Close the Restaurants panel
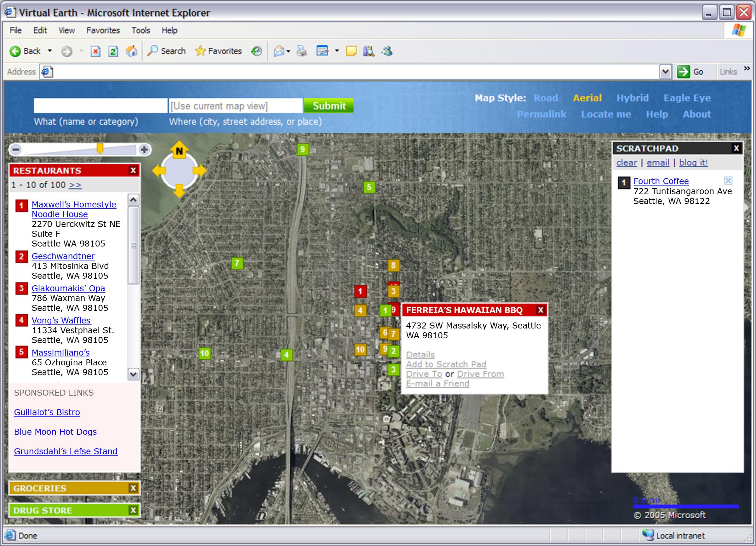The width and height of the screenshot is (756, 546). click(133, 171)
